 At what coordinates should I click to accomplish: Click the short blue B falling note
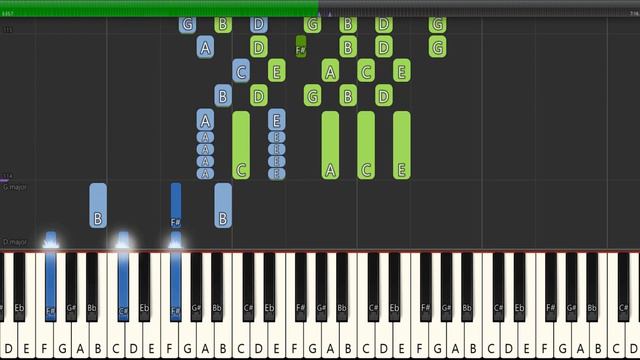tap(223, 96)
